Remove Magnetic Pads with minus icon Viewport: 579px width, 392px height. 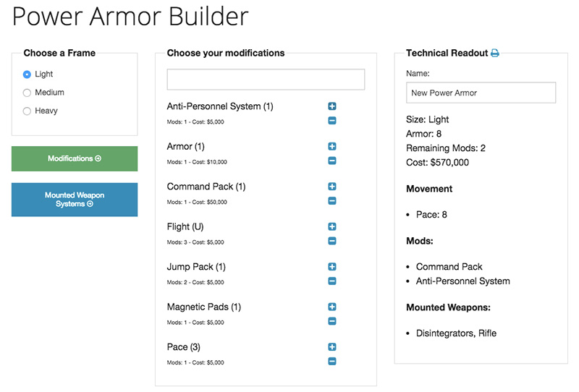pos(332,321)
